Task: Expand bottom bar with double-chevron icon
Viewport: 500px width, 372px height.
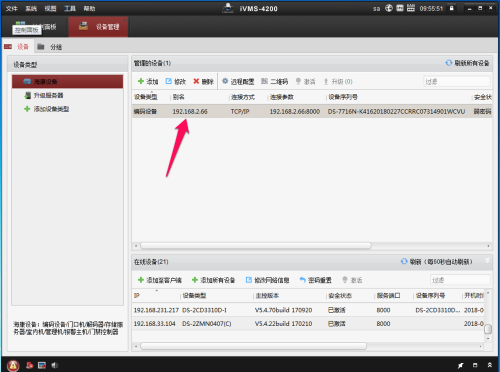Action: [x=489, y=365]
